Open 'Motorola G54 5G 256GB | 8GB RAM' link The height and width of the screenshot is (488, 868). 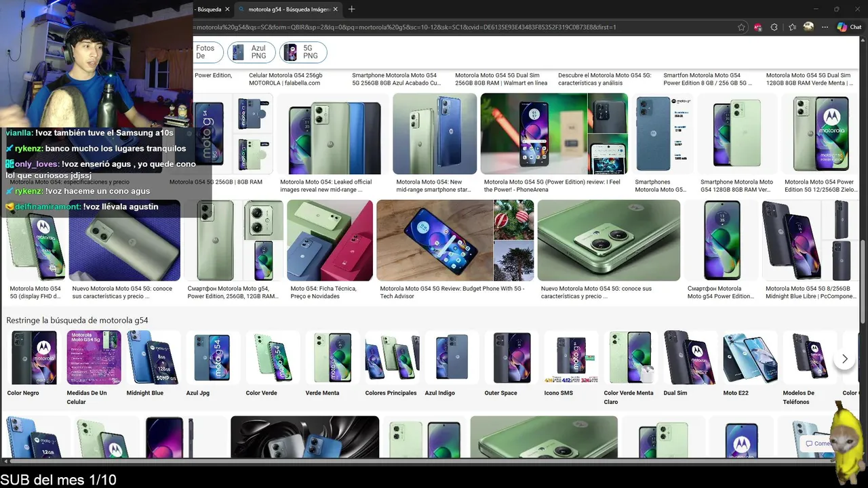pos(216,182)
